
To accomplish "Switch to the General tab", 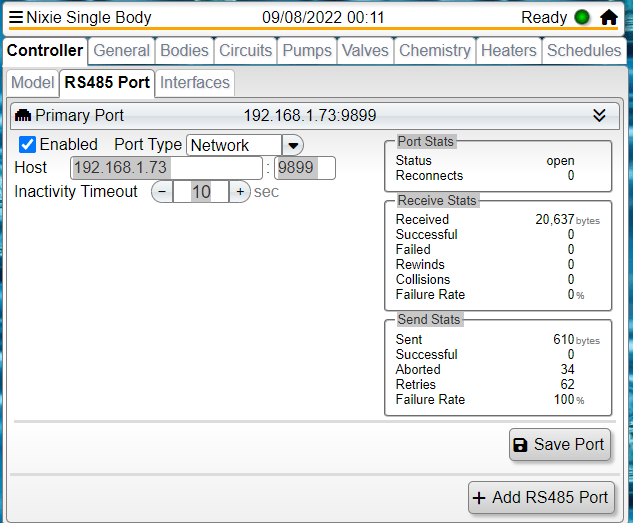I will point(122,51).
